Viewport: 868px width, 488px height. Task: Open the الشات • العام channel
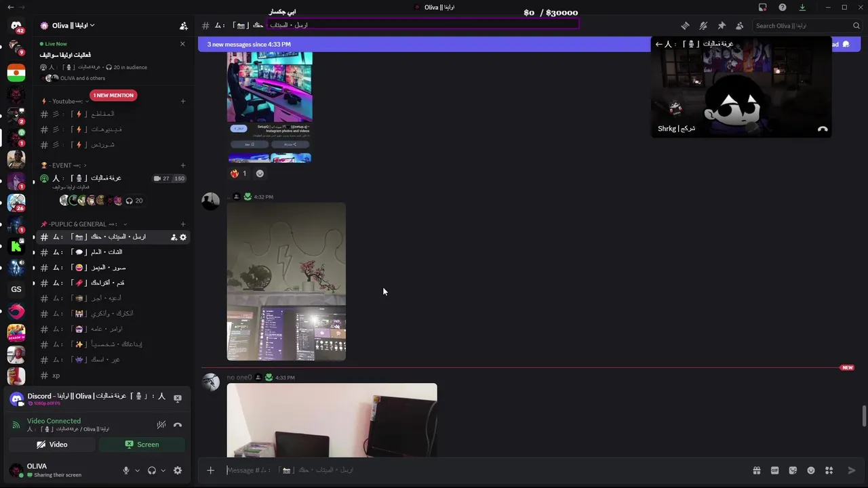click(x=113, y=252)
